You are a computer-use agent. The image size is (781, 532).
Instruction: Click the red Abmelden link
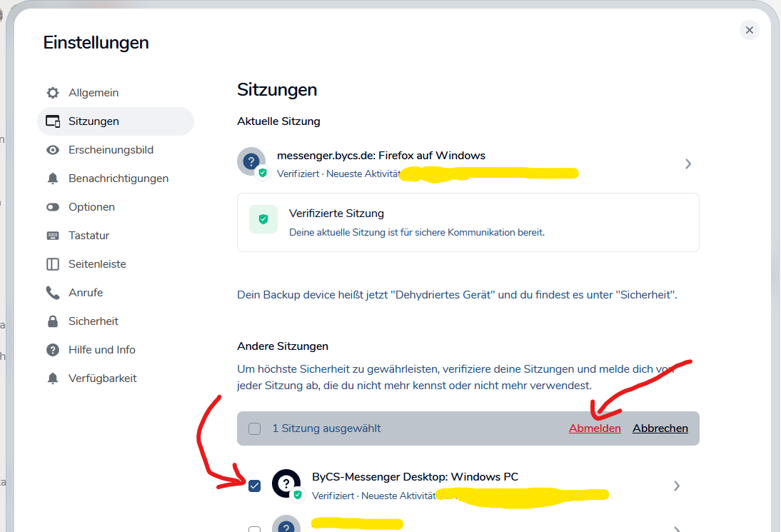tap(595, 428)
